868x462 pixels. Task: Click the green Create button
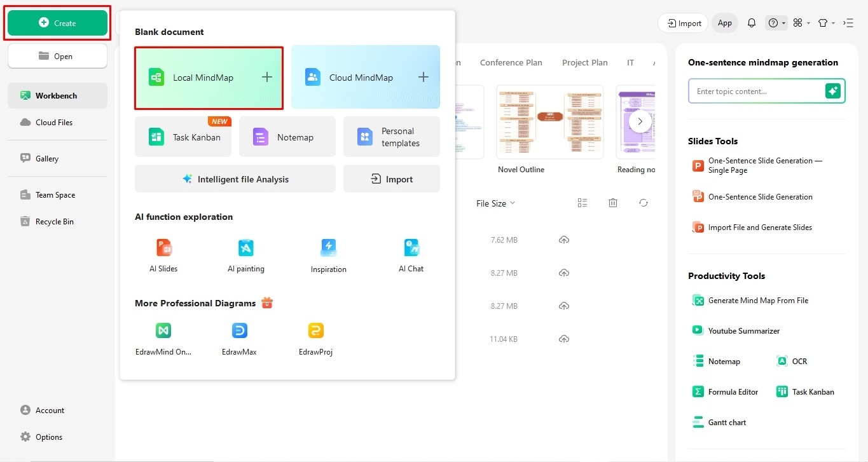57,23
